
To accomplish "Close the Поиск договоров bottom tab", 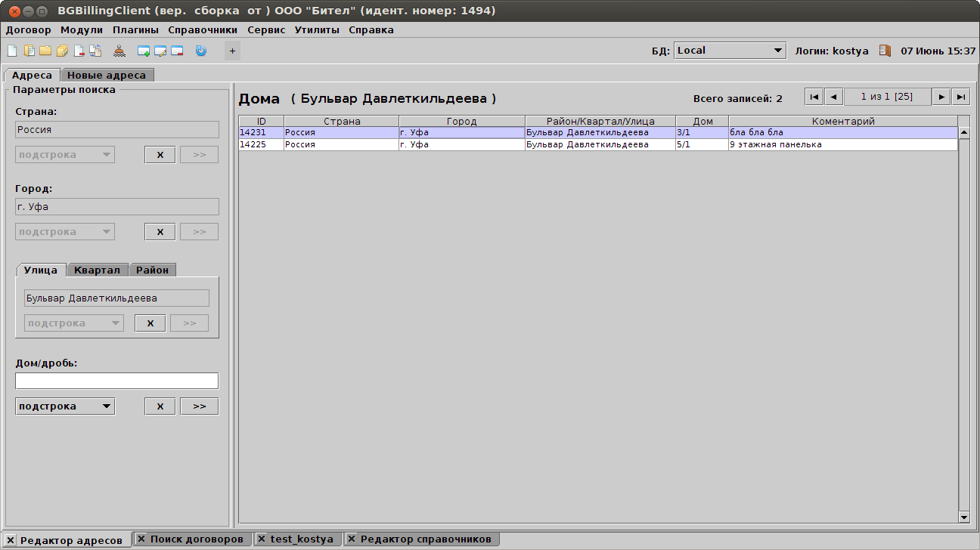I will click(x=140, y=539).
